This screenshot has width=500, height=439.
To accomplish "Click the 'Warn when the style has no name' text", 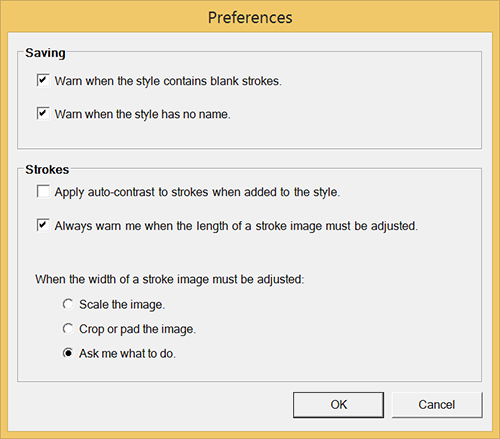I will click(142, 114).
